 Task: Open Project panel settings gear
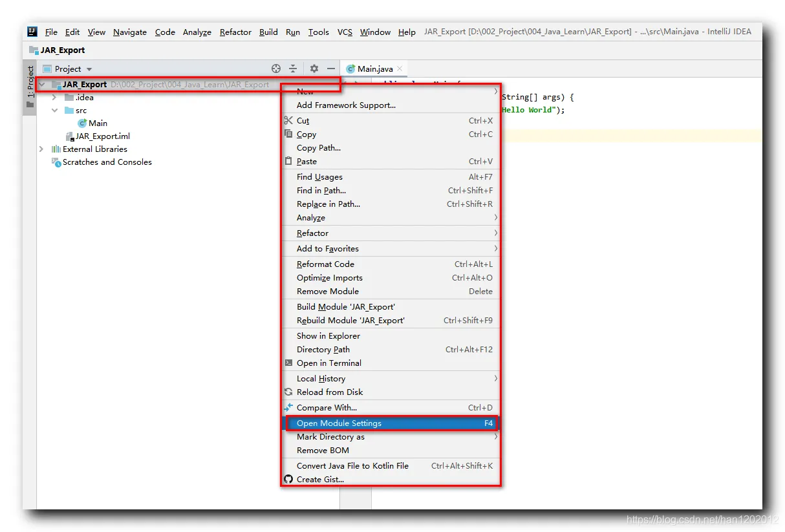tap(314, 69)
